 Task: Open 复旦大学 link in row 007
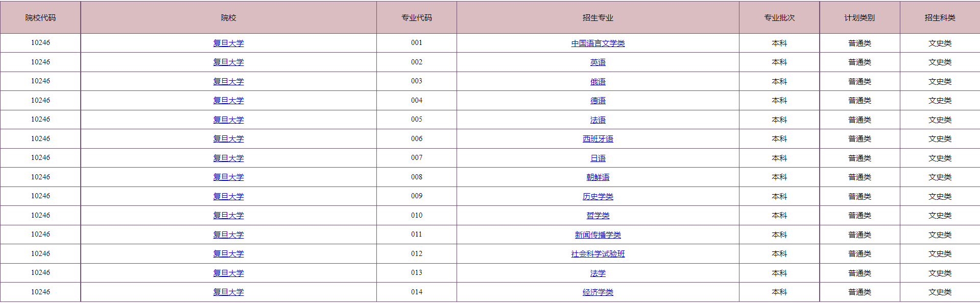tap(228, 158)
